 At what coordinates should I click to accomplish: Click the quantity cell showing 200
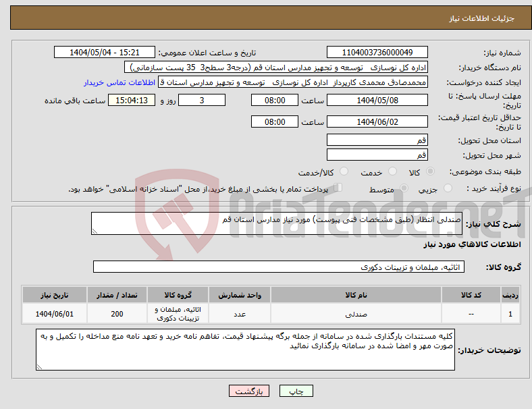point(117,314)
